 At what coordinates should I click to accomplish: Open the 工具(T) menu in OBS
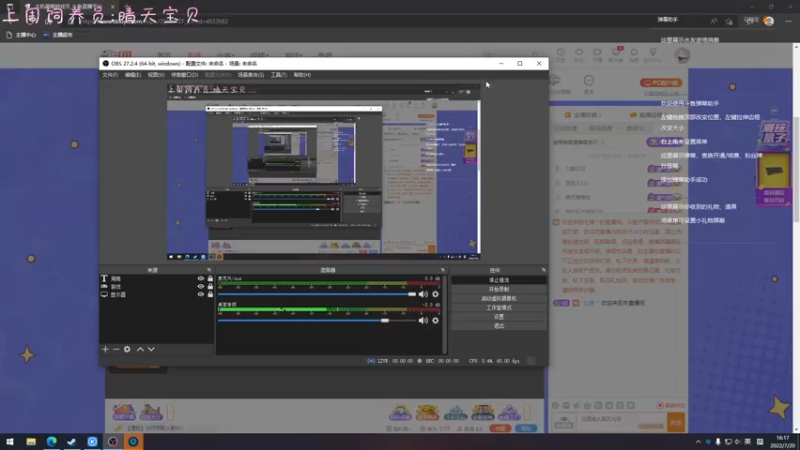coord(279,75)
